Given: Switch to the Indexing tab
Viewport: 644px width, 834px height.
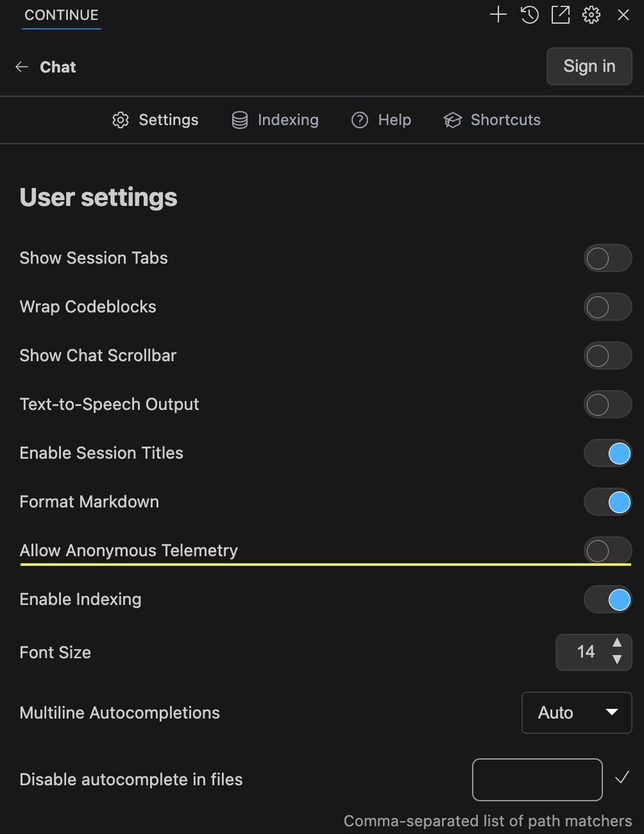Looking at the screenshot, I should [275, 120].
